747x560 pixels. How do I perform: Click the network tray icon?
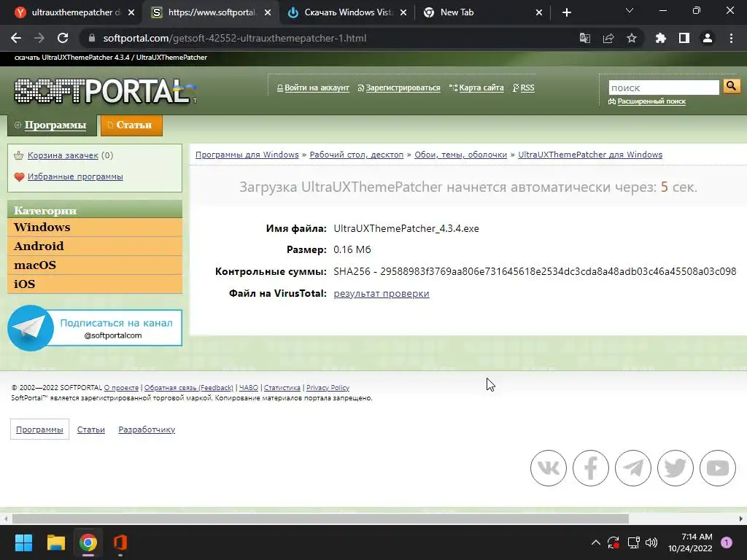pos(633,542)
